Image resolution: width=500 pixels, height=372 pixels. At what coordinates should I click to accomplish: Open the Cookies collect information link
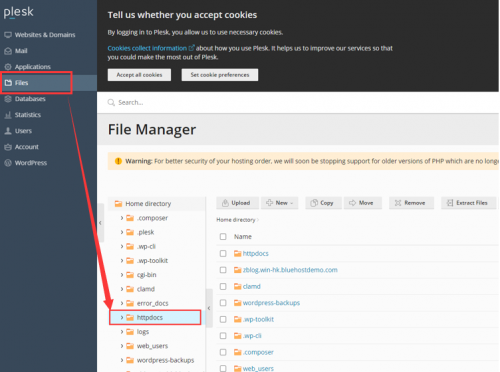[x=147, y=48]
